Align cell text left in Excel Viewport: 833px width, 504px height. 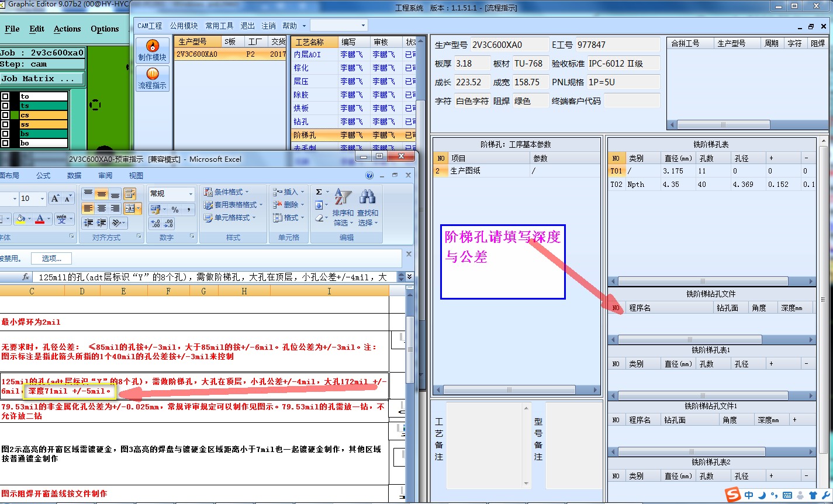click(88, 208)
